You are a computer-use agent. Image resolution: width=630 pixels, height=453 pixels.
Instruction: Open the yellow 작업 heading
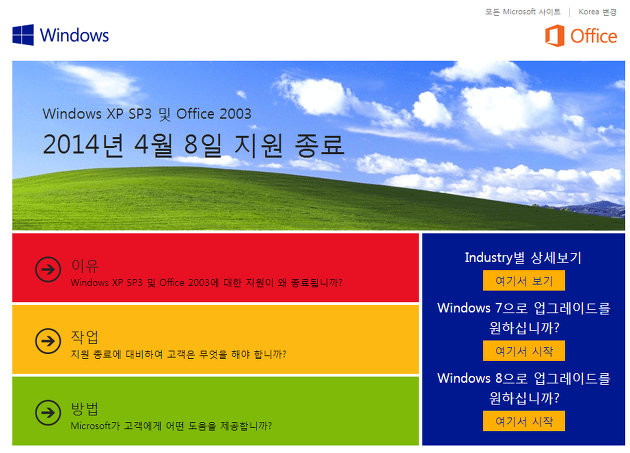85,337
